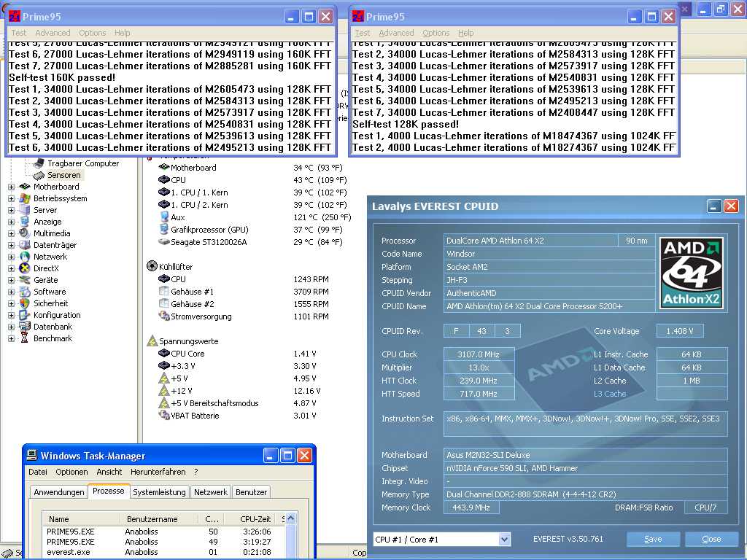Click the Aux temperature sensor icon

[164, 217]
